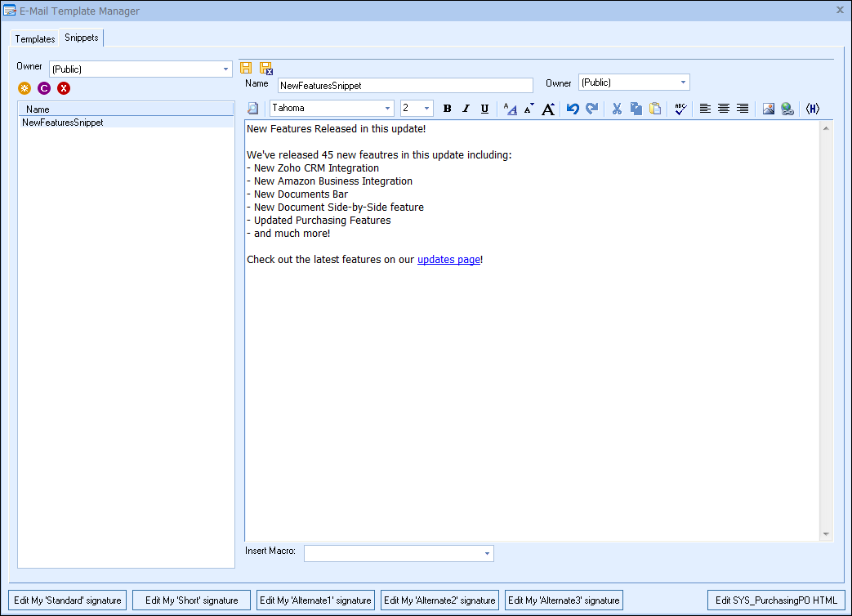Click the Save snippet disk icon

point(246,68)
